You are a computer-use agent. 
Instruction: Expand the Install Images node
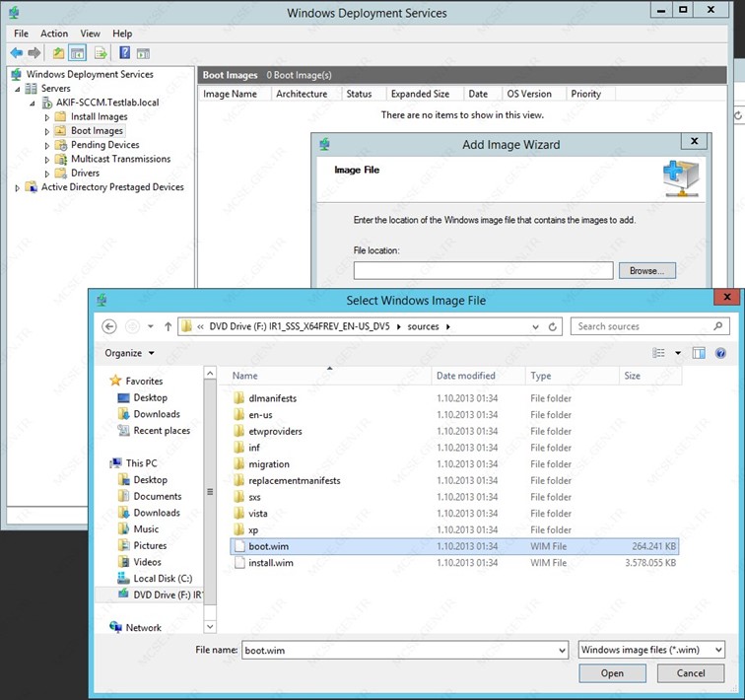tap(46, 117)
